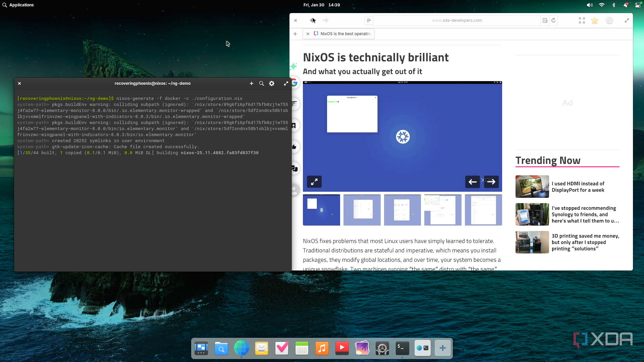
Task: Open Applications menu in top panel
Action: click(x=18, y=5)
